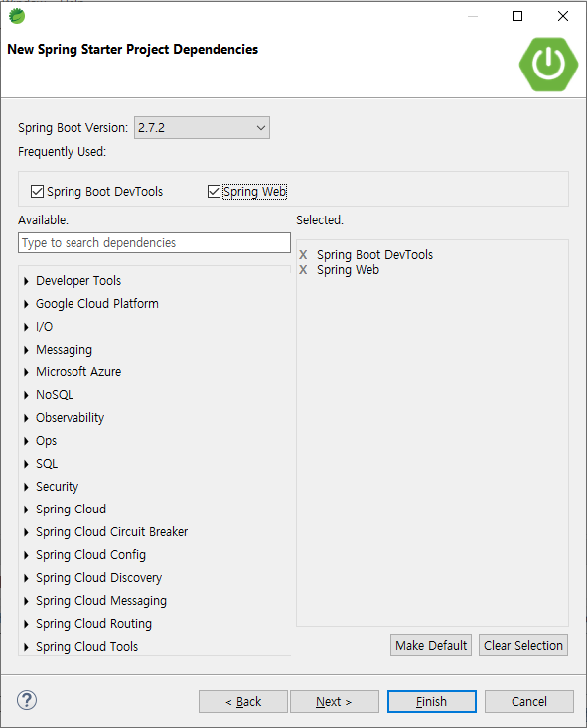This screenshot has width=587, height=728.
Task: Click the Make Default button
Action: click(x=431, y=645)
